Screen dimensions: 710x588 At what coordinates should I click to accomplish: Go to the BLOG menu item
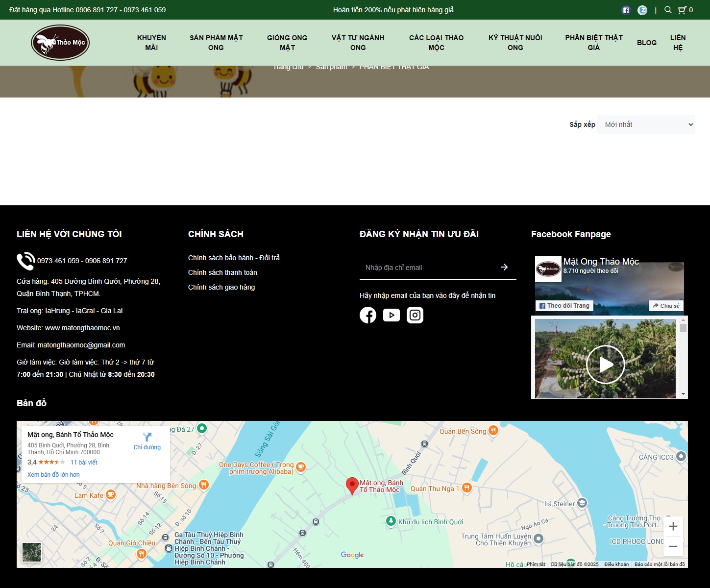(x=646, y=43)
